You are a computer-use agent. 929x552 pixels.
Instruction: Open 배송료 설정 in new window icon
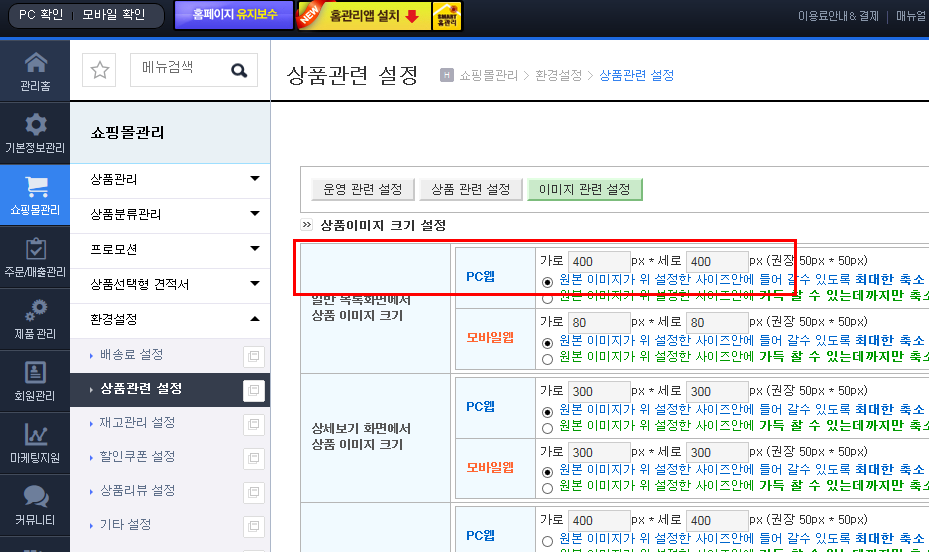coord(254,356)
